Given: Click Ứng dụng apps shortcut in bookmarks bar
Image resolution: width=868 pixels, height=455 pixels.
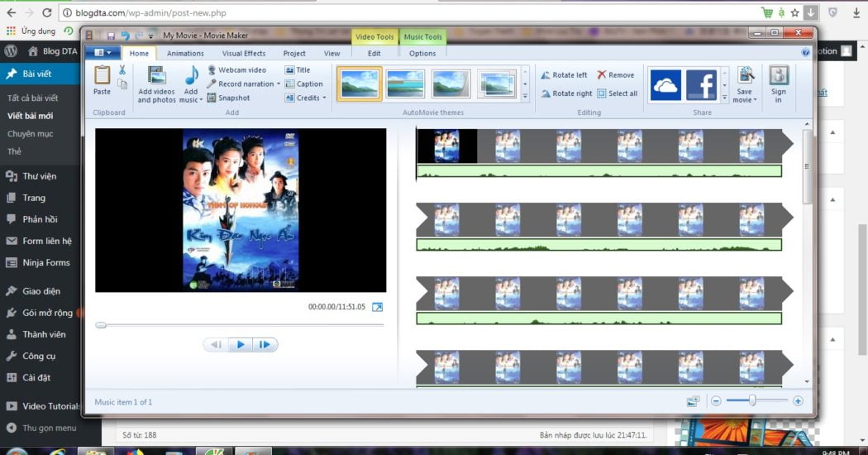Looking at the screenshot, I should [x=31, y=31].
